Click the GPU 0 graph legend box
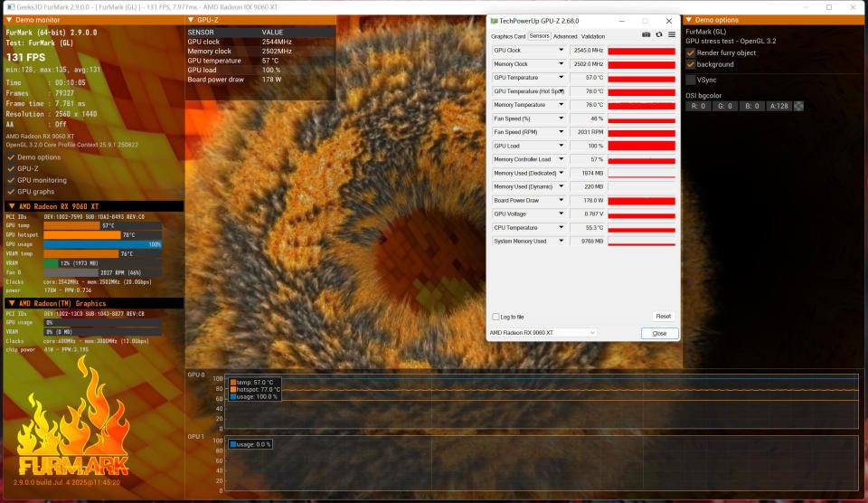868x503 pixels. coord(255,389)
